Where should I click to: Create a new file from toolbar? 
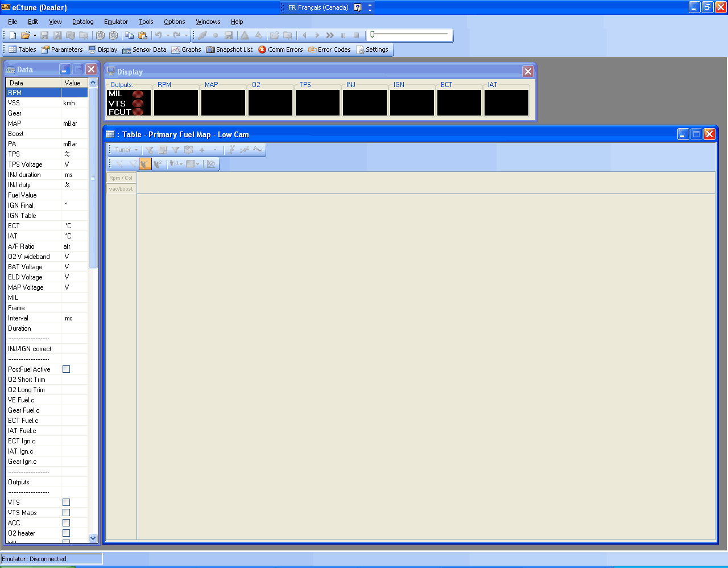coord(13,35)
